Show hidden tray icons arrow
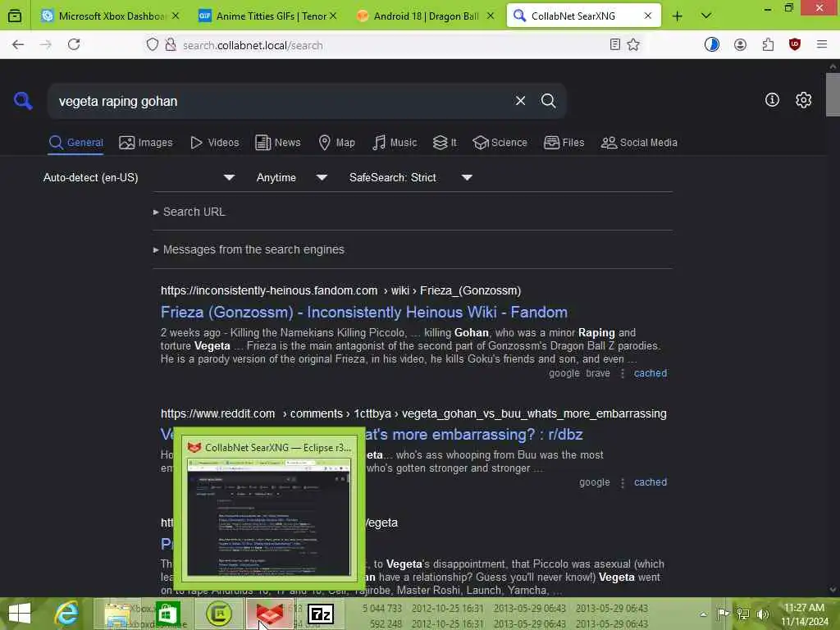The height and width of the screenshot is (630, 840). click(x=703, y=614)
